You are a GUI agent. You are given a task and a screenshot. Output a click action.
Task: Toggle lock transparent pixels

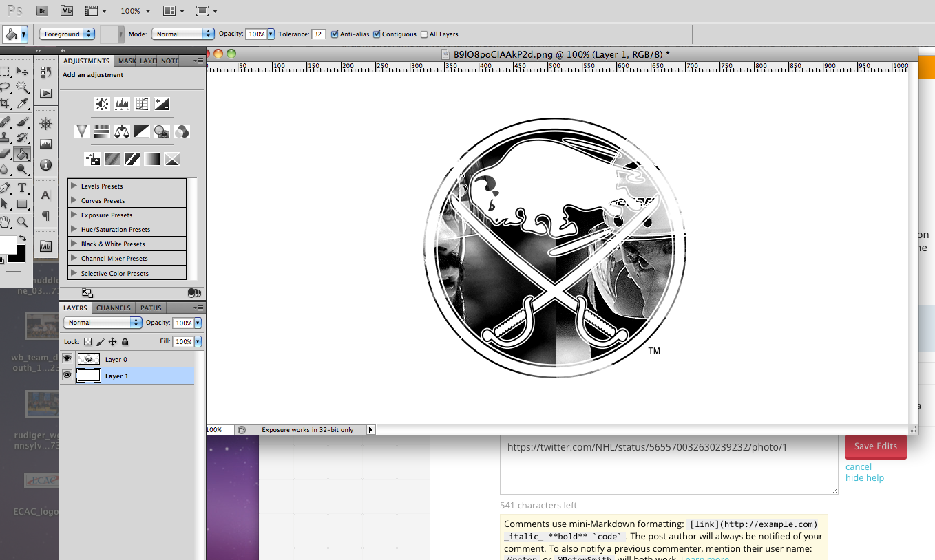(x=88, y=341)
